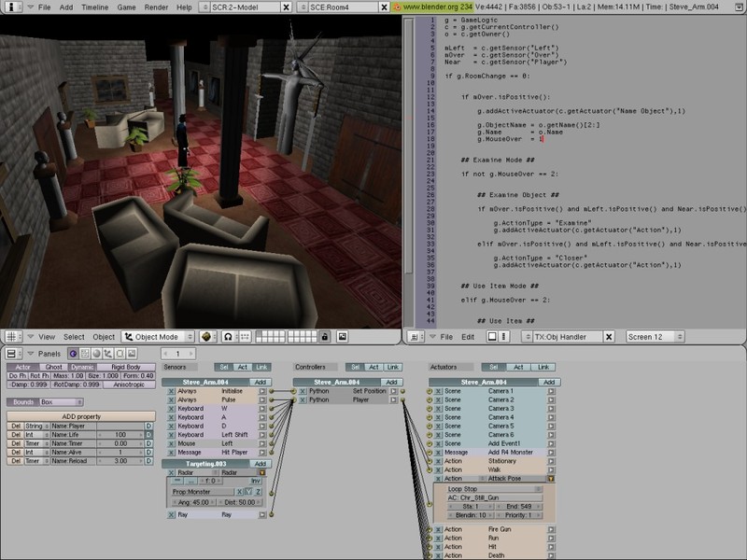Screen dimensions: 747x560
Task: Select the game logic buttons icon
Action: (x=71, y=354)
